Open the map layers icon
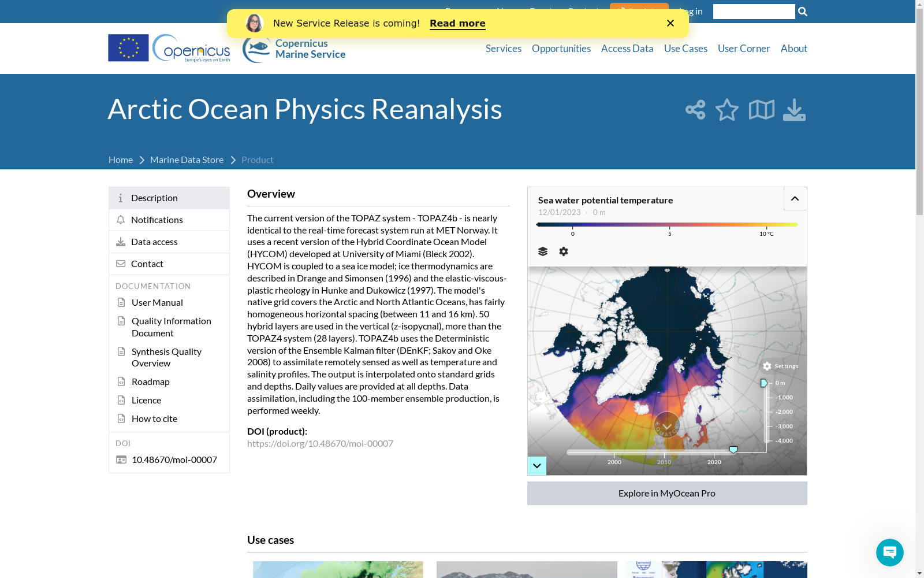This screenshot has width=924, height=578. [x=543, y=251]
